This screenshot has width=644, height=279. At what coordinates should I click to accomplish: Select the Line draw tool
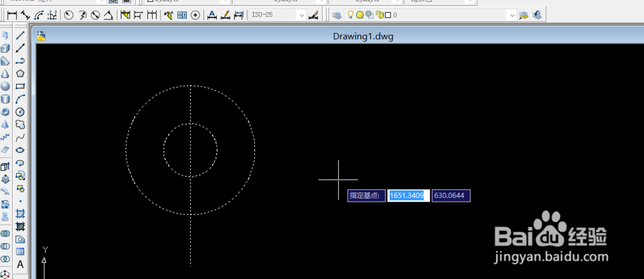pos(20,35)
